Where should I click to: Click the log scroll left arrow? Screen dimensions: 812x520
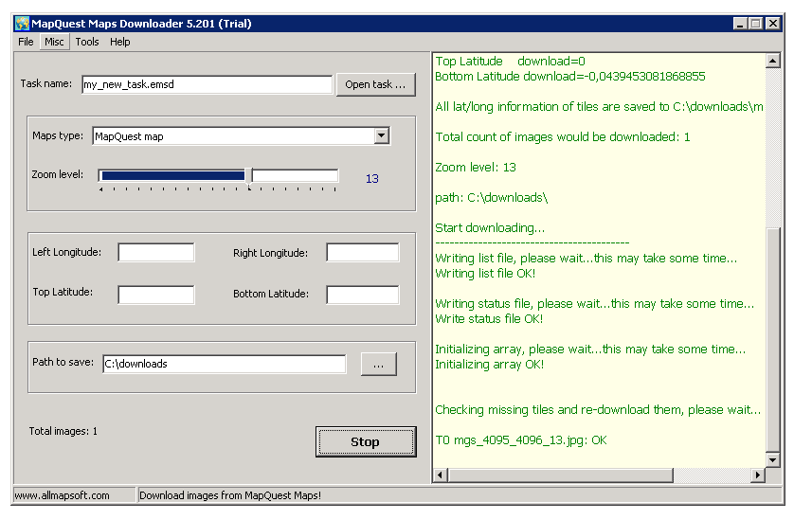(441, 475)
